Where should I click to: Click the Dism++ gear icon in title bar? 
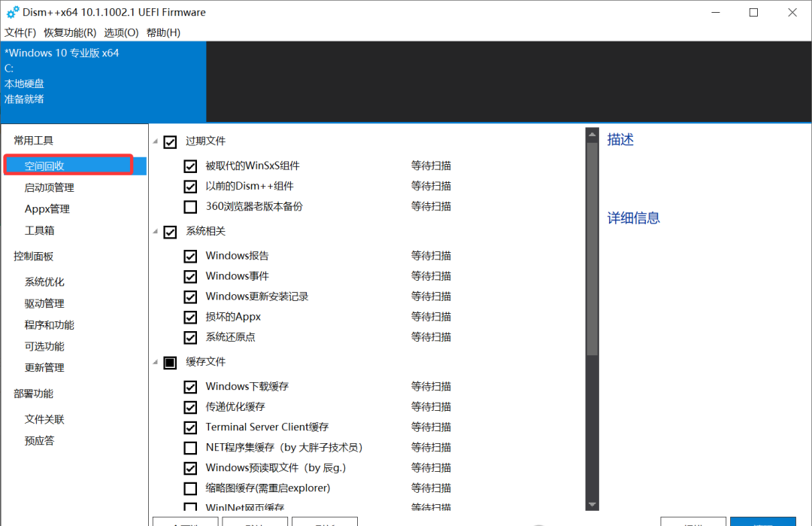click(x=13, y=13)
